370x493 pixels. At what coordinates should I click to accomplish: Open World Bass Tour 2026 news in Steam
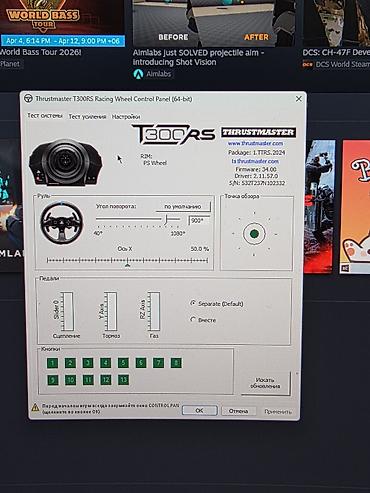click(40, 52)
